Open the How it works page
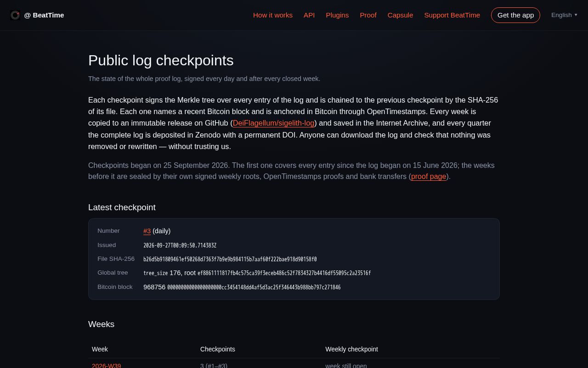The image size is (588, 368). (x=273, y=15)
